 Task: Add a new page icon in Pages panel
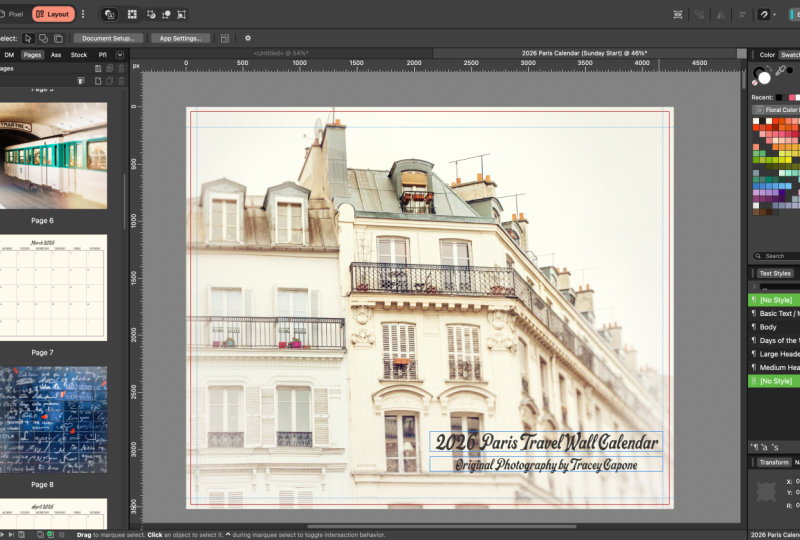(x=98, y=81)
